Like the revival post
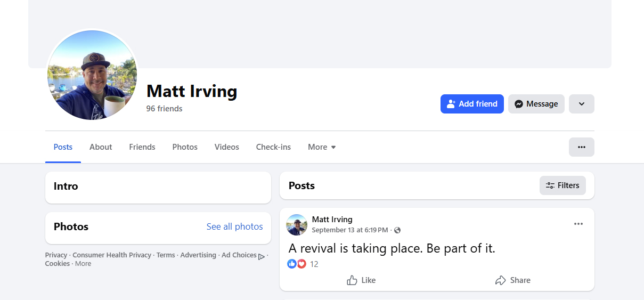The image size is (644, 300). 361,280
